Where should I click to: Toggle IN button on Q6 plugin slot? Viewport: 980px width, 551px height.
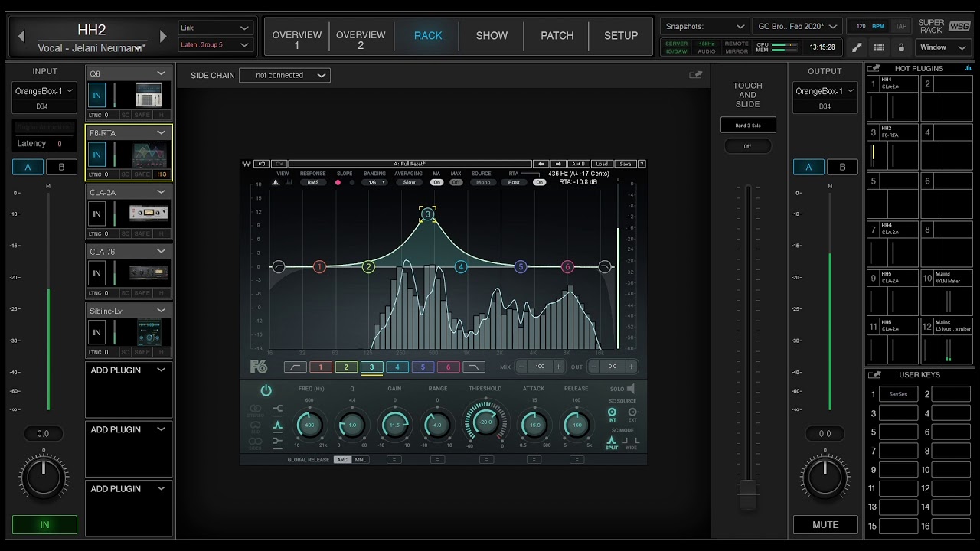96,96
